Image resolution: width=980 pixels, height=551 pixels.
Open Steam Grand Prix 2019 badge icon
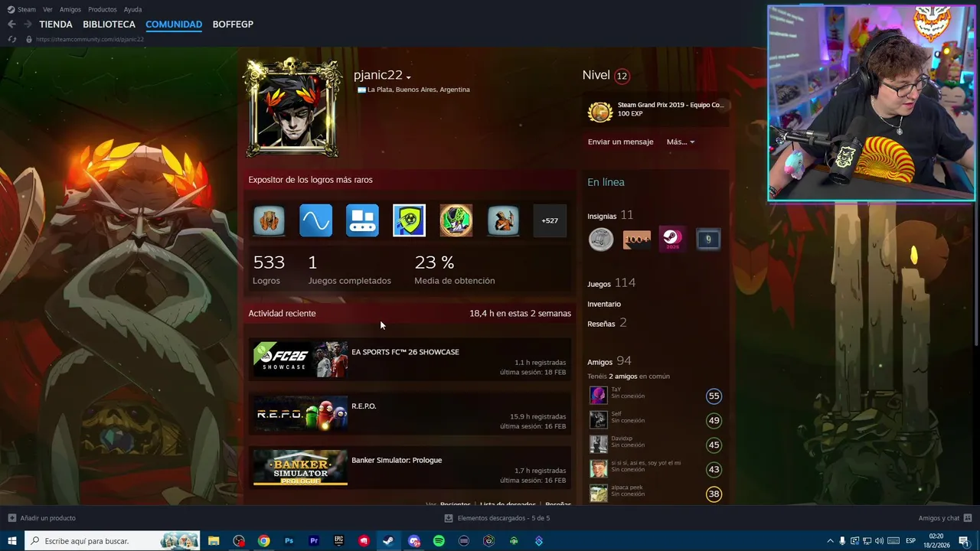pyautogui.click(x=600, y=112)
